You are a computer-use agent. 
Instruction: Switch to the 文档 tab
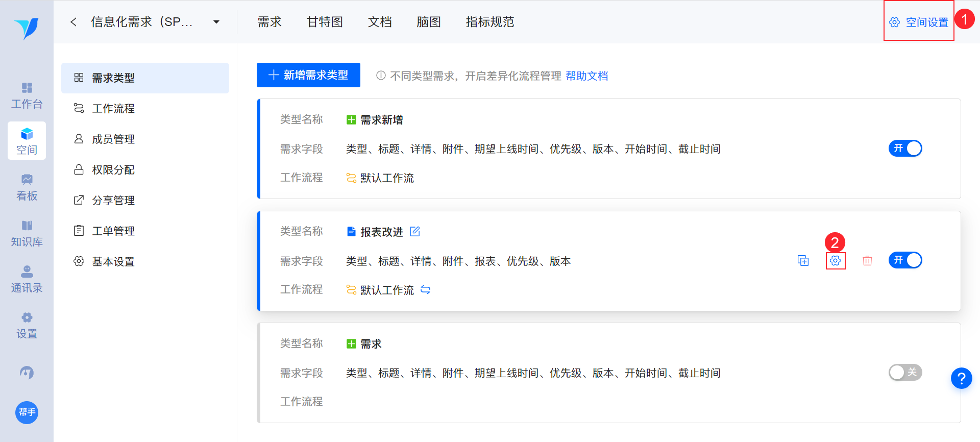coord(380,22)
